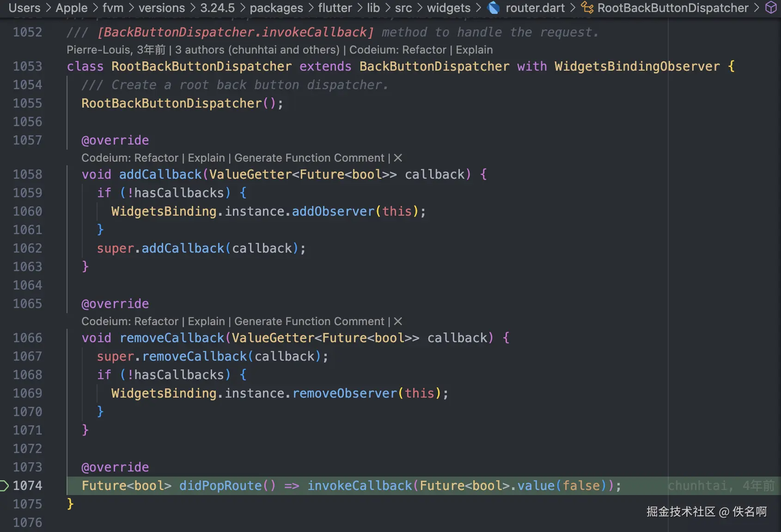The height and width of the screenshot is (532, 781).
Task: Click line number 1053 in the gutter
Action: click(27, 66)
